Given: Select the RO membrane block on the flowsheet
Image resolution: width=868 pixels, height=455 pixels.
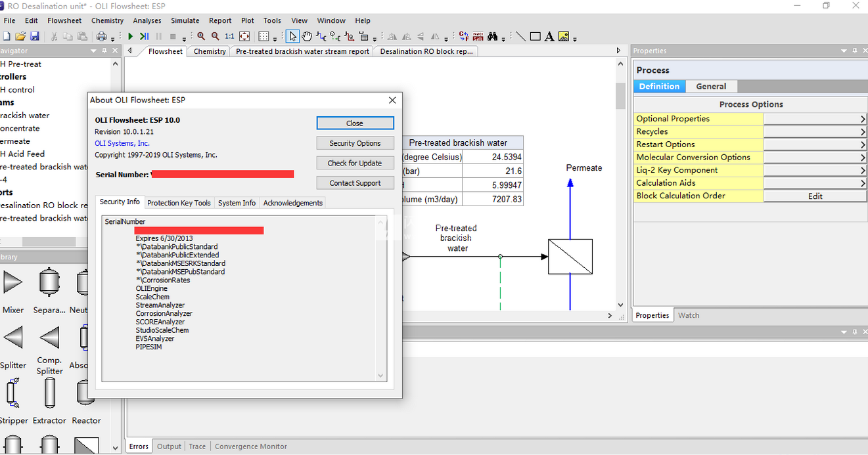Looking at the screenshot, I should point(570,257).
